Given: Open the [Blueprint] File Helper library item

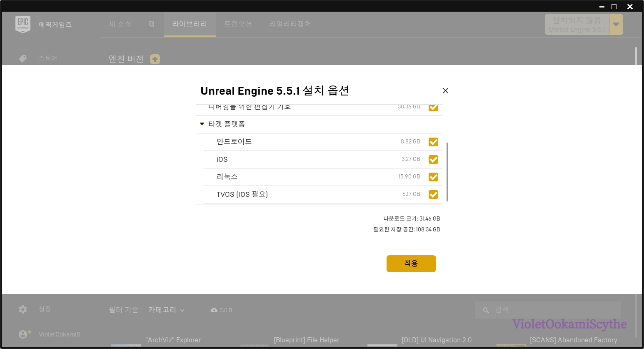Looking at the screenshot, I should pyautogui.click(x=307, y=340).
